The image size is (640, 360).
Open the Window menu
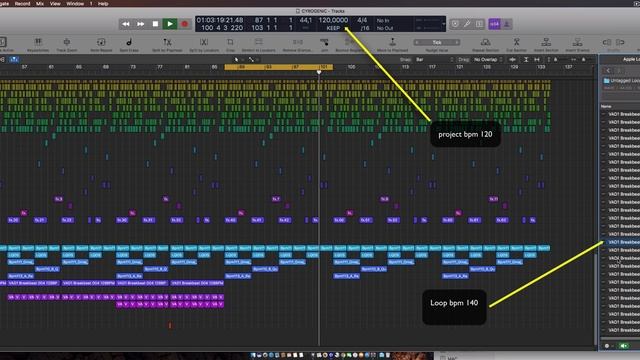click(x=75, y=3)
